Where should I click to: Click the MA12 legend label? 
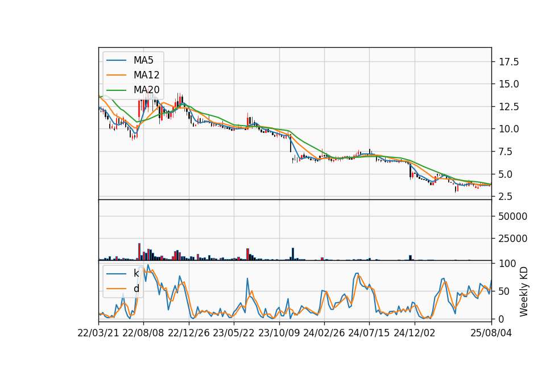click(146, 75)
